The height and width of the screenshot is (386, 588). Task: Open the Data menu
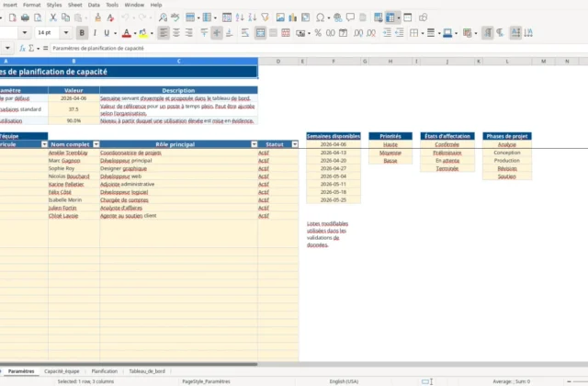pyautogui.click(x=94, y=5)
